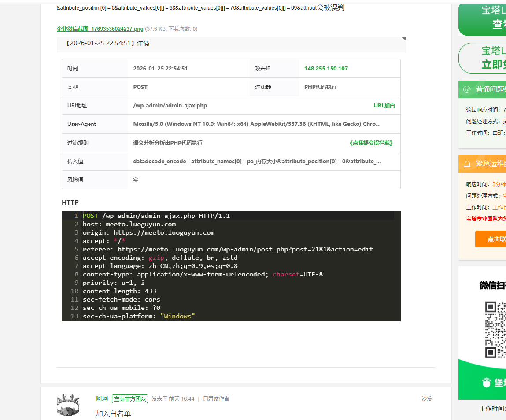Image resolution: width=506 pixels, height=420 pixels.
Task: Click the 沙发 floor label
Action: 427,399
